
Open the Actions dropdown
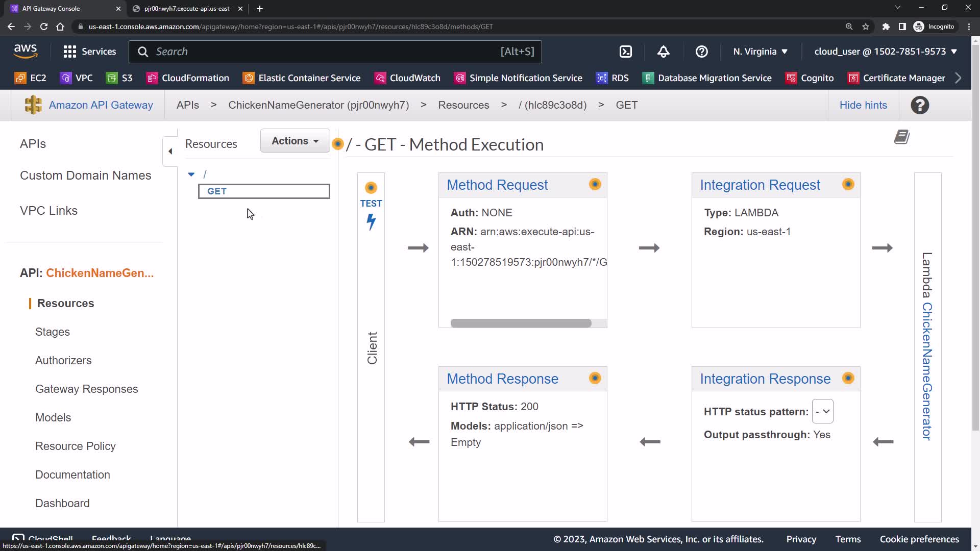[x=295, y=141]
